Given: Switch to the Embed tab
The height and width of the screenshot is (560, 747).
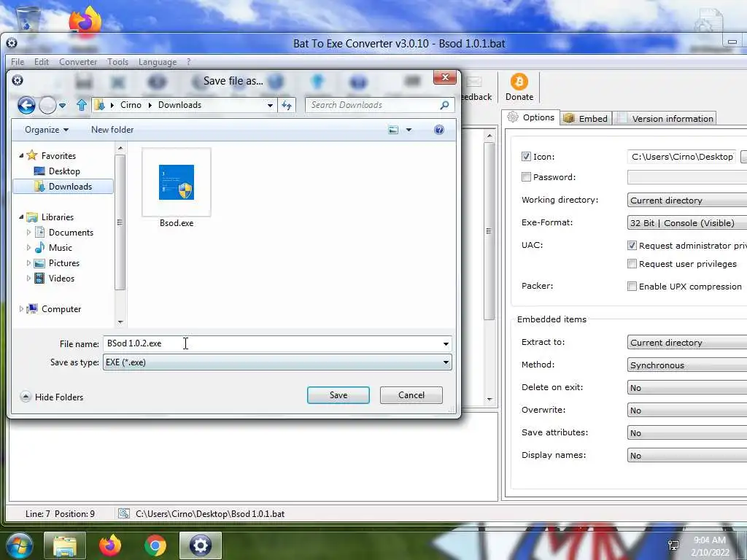Looking at the screenshot, I should click(x=586, y=119).
